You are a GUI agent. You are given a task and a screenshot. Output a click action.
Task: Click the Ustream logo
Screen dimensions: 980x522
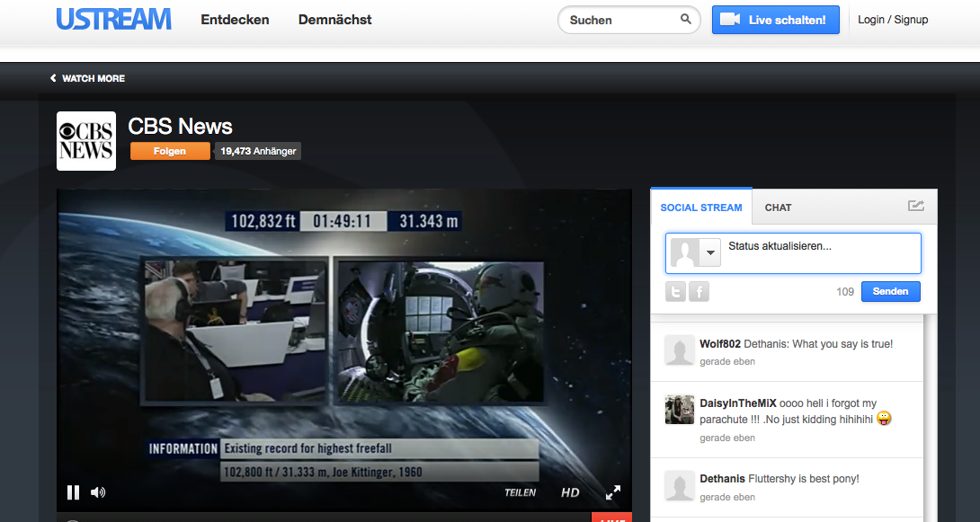(x=114, y=20)
